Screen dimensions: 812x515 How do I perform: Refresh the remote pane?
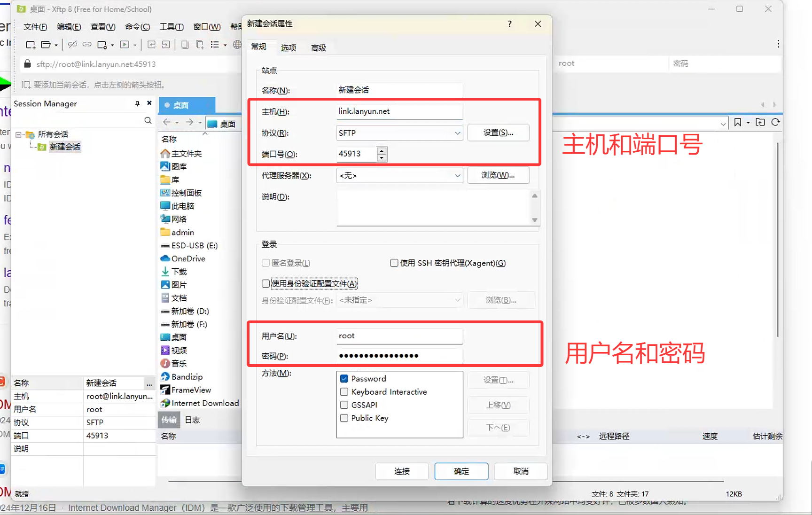[x=776, y=122]
